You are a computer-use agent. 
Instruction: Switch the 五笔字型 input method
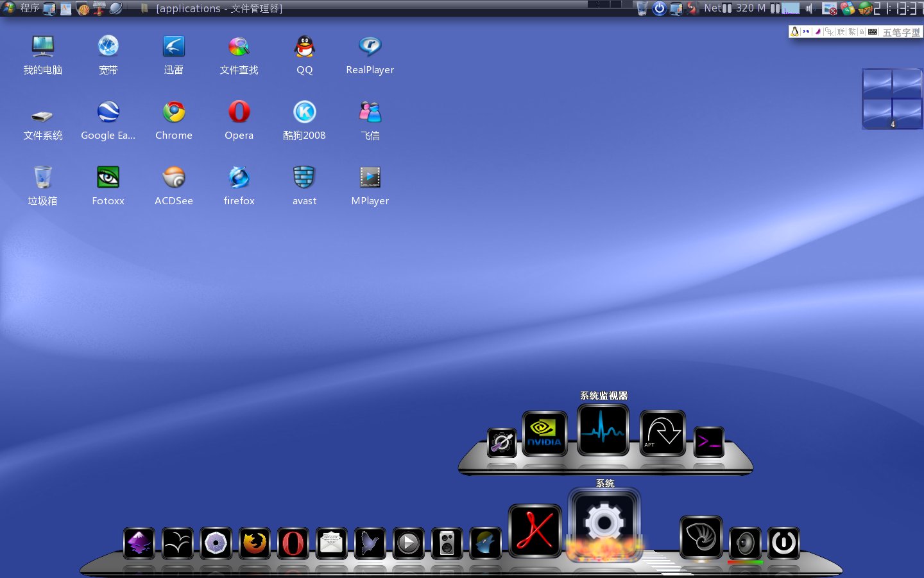pyautogui.click(x=901, y=32)
